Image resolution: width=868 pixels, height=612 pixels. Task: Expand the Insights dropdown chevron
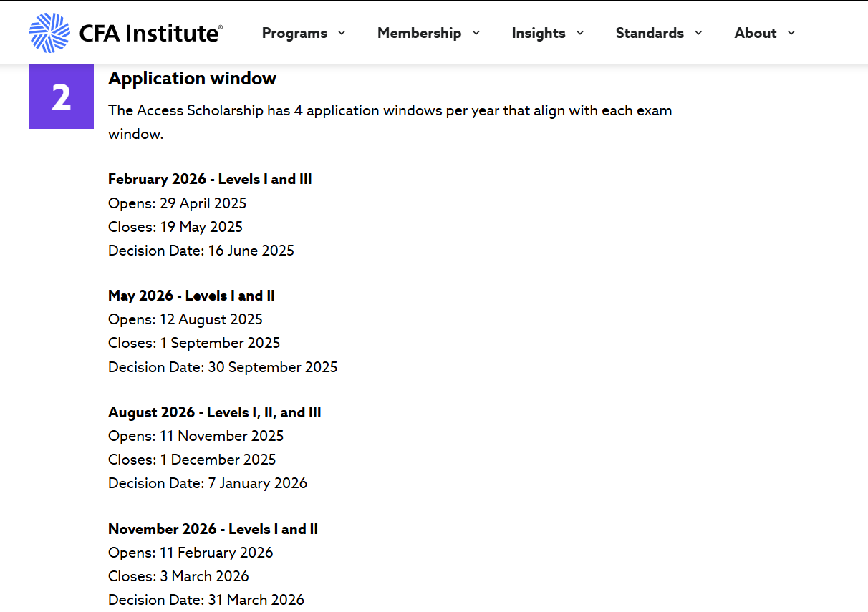pyautogui.click(x=580, y=33)
